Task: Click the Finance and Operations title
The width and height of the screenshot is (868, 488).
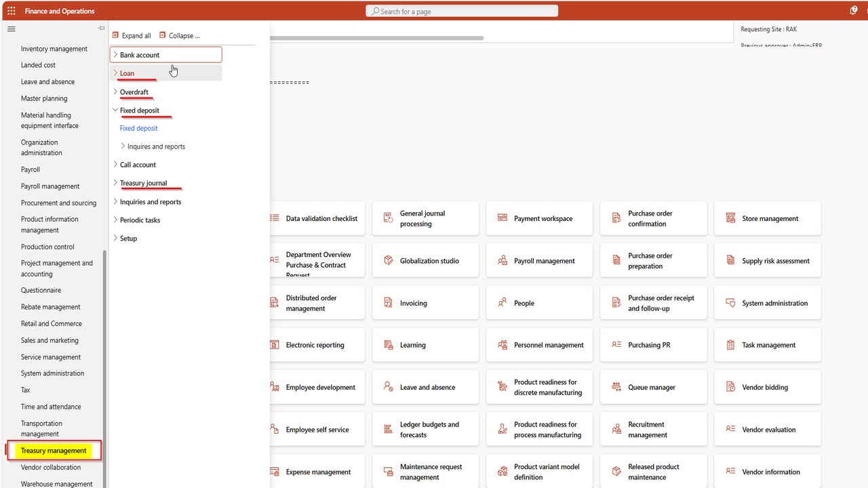Action: tap(60, 11)
